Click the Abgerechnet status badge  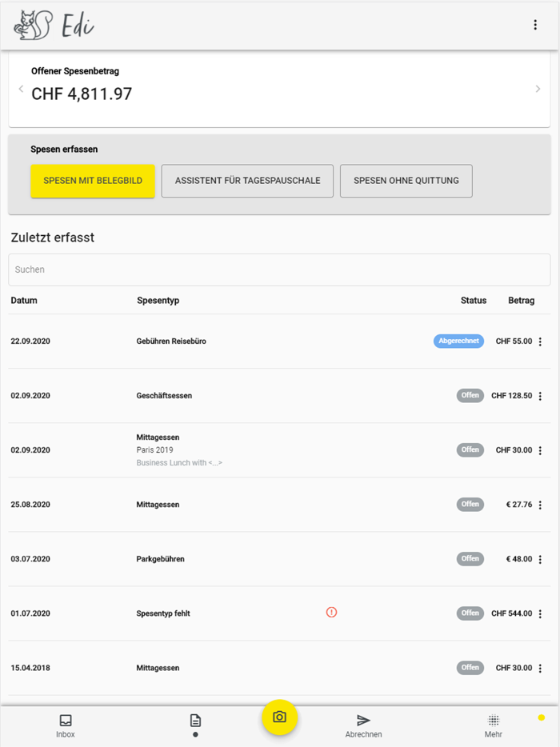coord(458,341)
